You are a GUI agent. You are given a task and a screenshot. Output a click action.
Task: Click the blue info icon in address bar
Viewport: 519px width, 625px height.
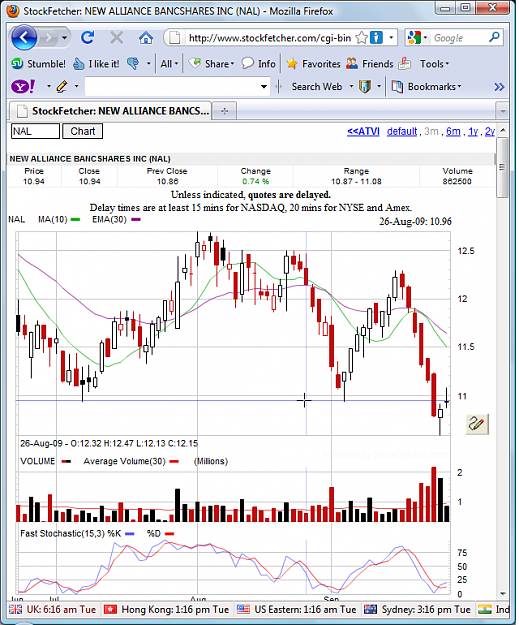tap(376, 38)
